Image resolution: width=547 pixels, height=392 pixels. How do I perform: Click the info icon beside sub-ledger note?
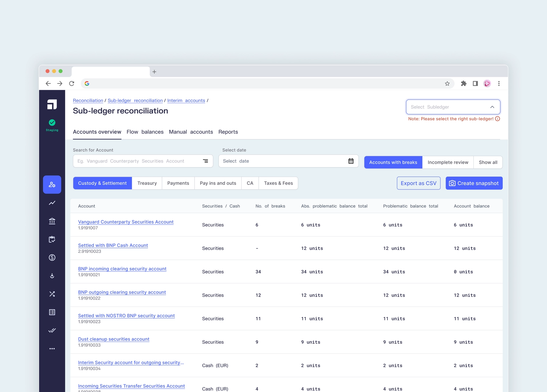coord(497,119)
